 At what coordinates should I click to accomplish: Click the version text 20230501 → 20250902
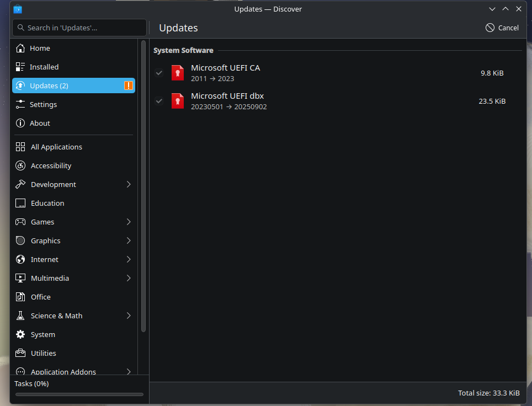pos(228,107)
